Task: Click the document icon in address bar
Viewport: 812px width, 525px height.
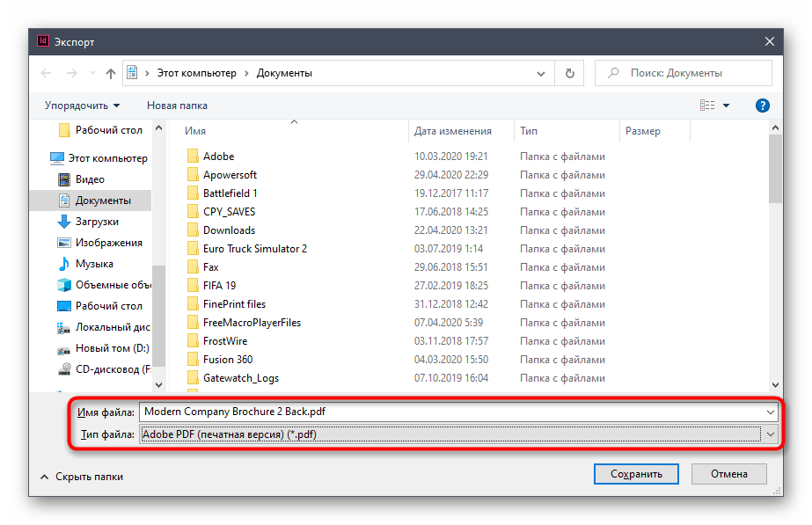Action: click(133, 72)
